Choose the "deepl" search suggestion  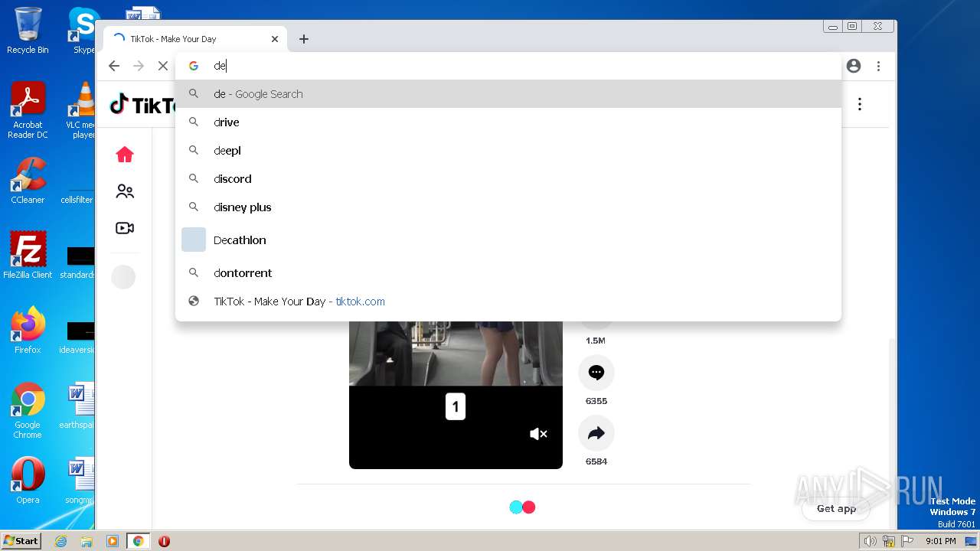pyautogui.click(x=508, y=151)
